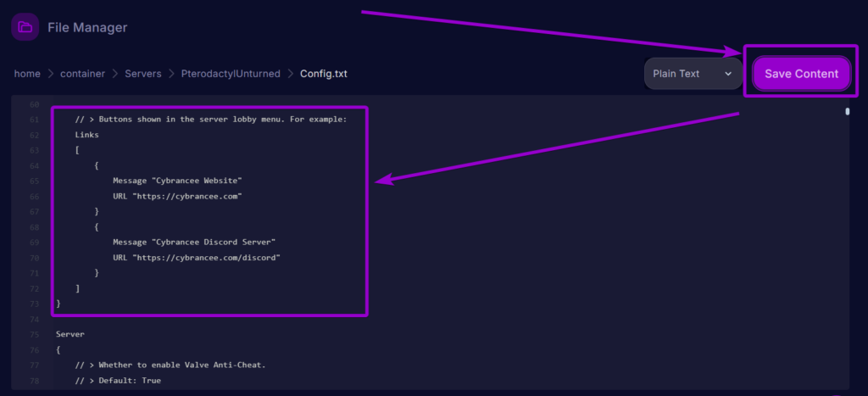This screenshot has width=868, height=396.
Task: Click the Message "Cybrancee Website" line
Action: 178,181
